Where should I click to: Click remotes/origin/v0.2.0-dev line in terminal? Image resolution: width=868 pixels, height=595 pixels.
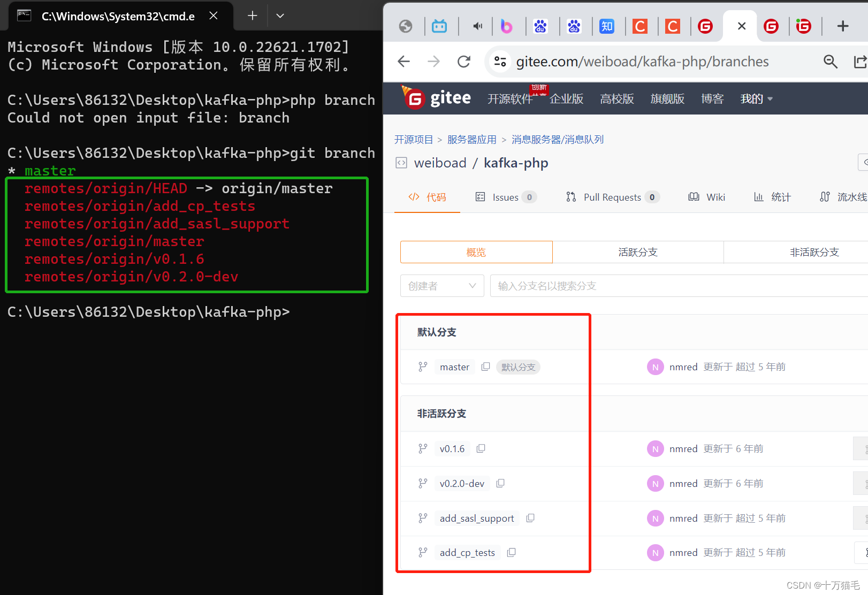click(131, 277)
